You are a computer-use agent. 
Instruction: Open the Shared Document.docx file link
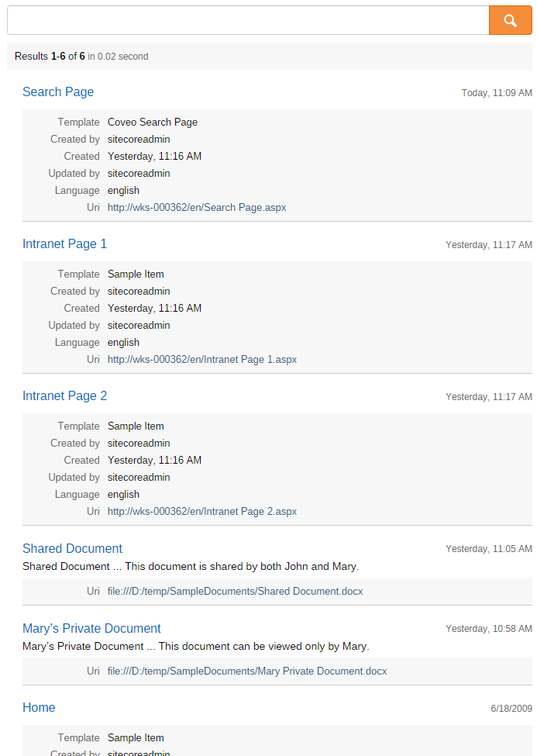[234, 591]
